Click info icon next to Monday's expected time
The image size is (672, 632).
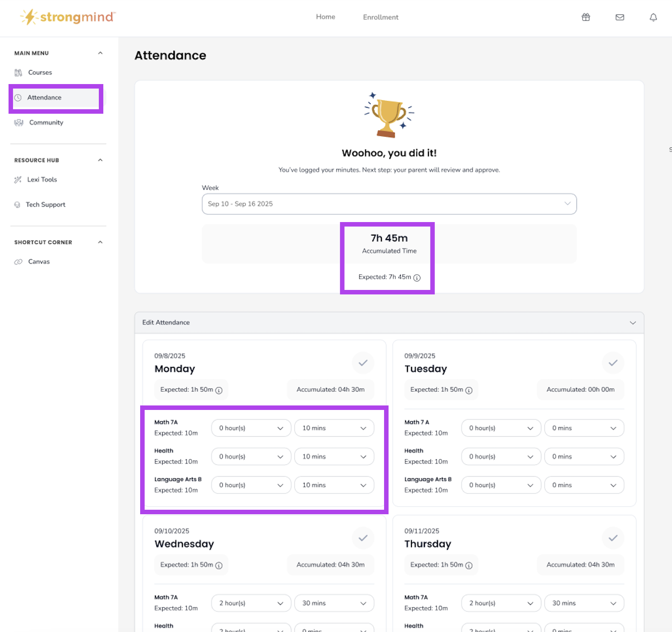click(219, 390)
